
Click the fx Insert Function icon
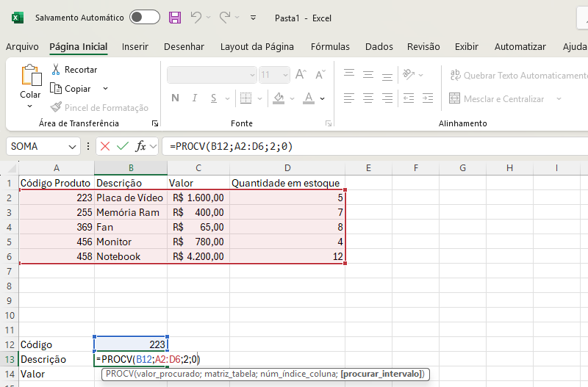pos(140,146)
